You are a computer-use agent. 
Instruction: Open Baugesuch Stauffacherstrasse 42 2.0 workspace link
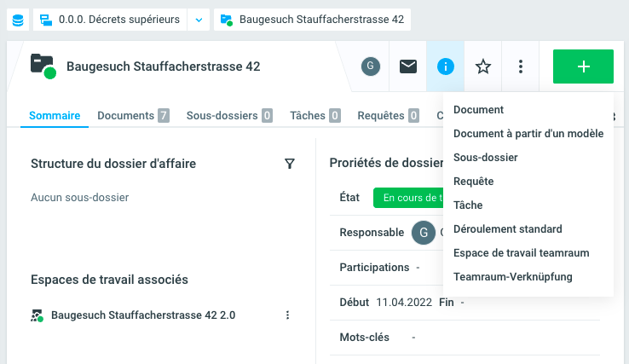point(142,315)
